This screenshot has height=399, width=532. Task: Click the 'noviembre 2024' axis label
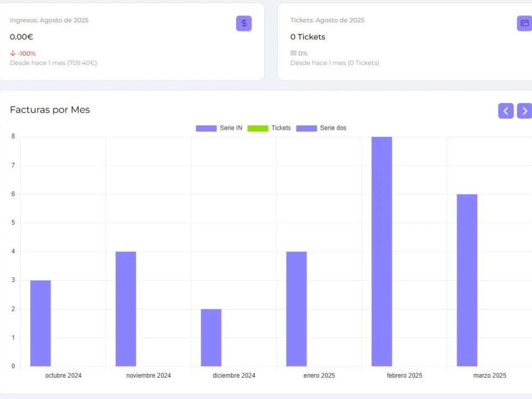148,376
